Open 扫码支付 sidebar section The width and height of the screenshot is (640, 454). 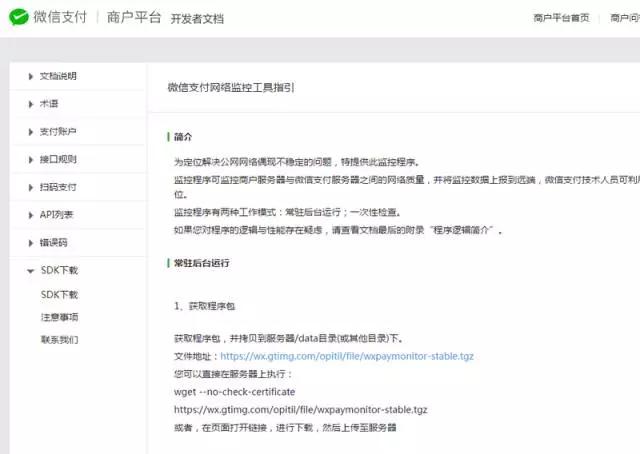[x=58, y=187]
